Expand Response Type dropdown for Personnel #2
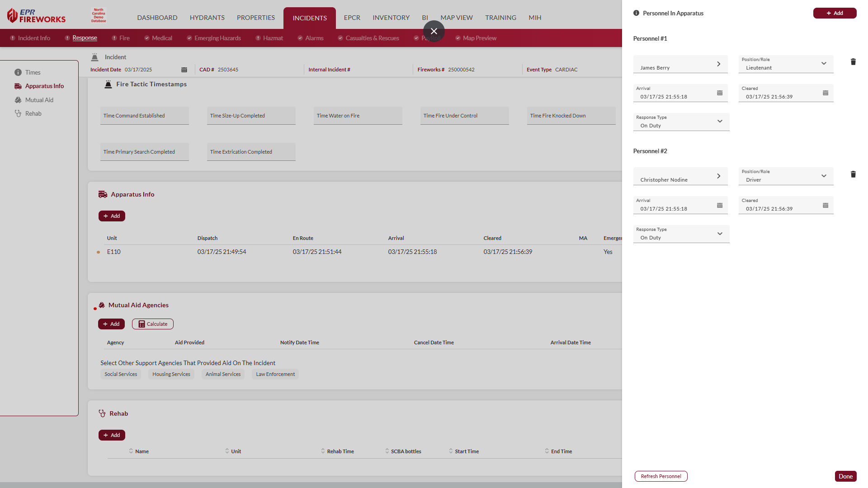 pyautogui.click(x=681, y=234)
